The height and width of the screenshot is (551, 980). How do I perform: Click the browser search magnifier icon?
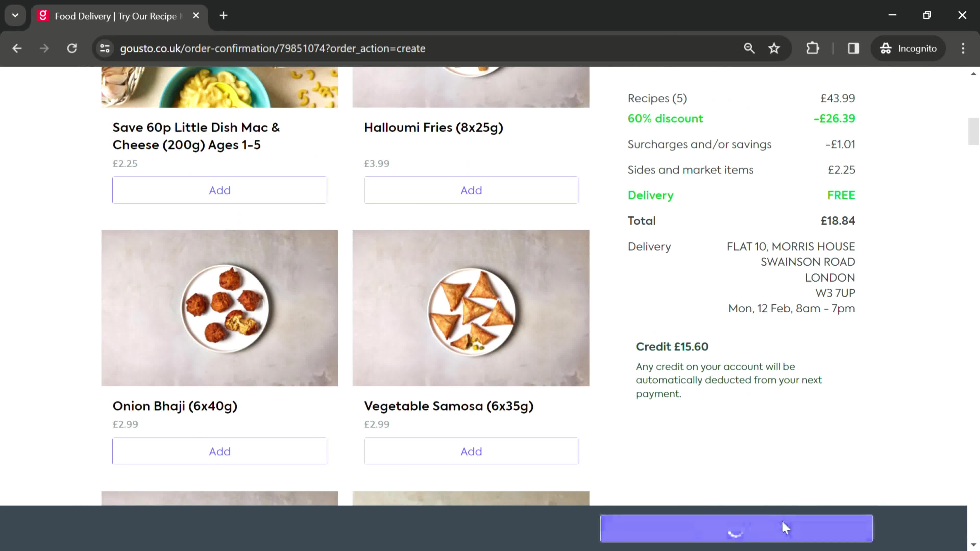point(749,48)
